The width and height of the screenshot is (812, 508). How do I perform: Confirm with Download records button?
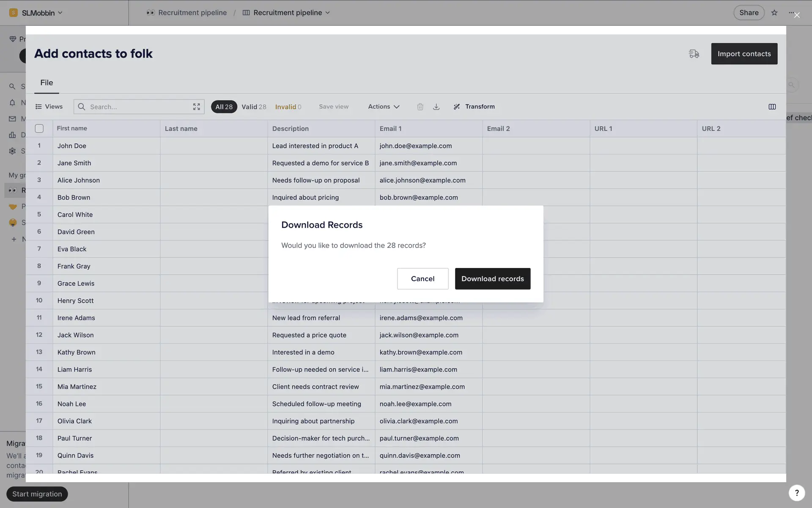[492, 279]
